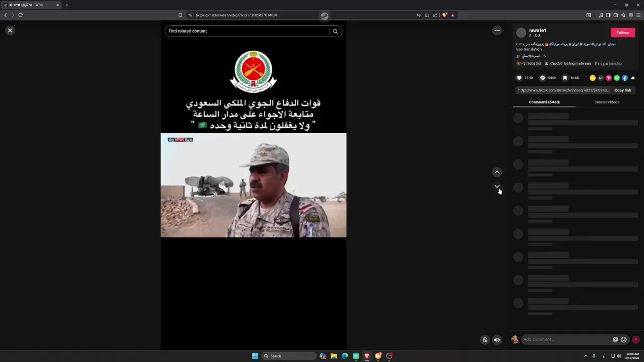This screenshot has height=362, width=644.
Task: Go to previous video with up chevron
Action: (x=497, y=172)
